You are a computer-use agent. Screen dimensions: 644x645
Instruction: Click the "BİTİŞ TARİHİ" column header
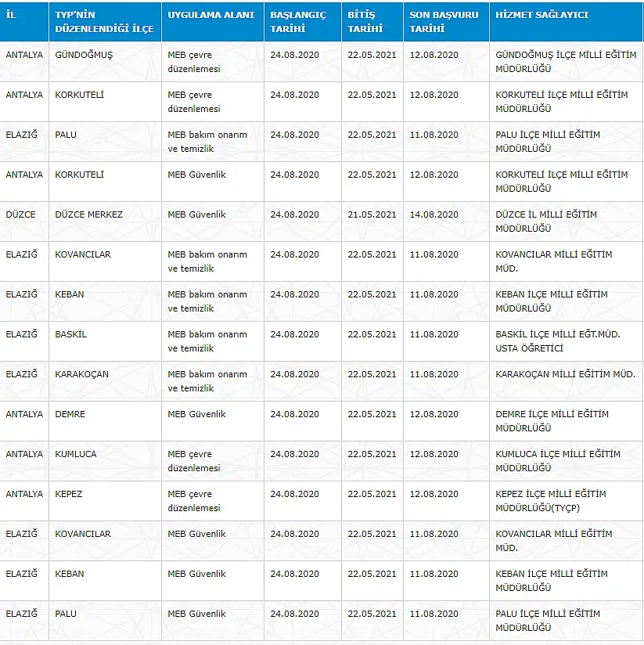coord(372,22)
